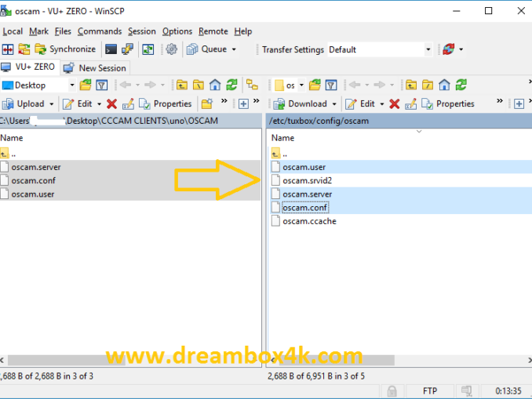Viewport: 532px width, 399px height.
Task: Open the Commands menu
Action: tap(100, 31)
